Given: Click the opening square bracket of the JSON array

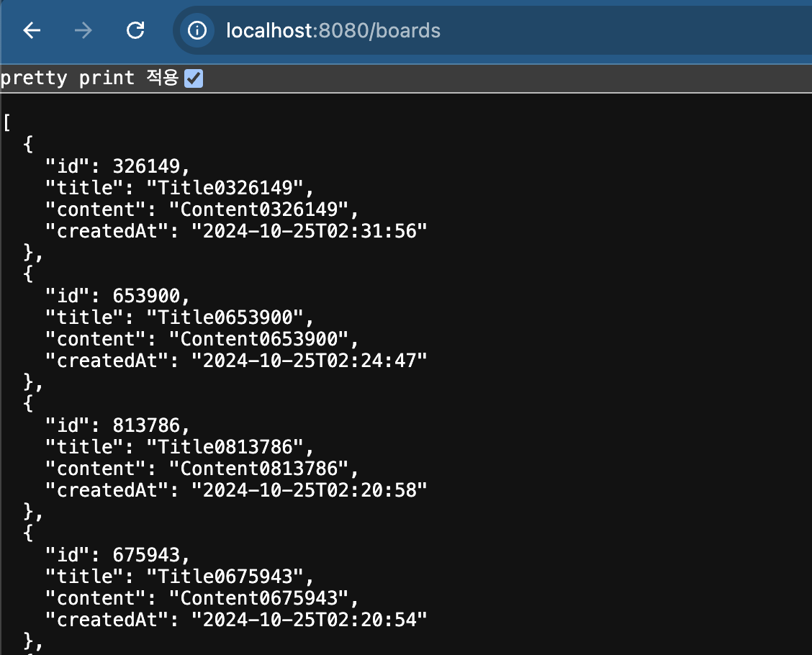Looking at the screenshot, I should [6, 123].
